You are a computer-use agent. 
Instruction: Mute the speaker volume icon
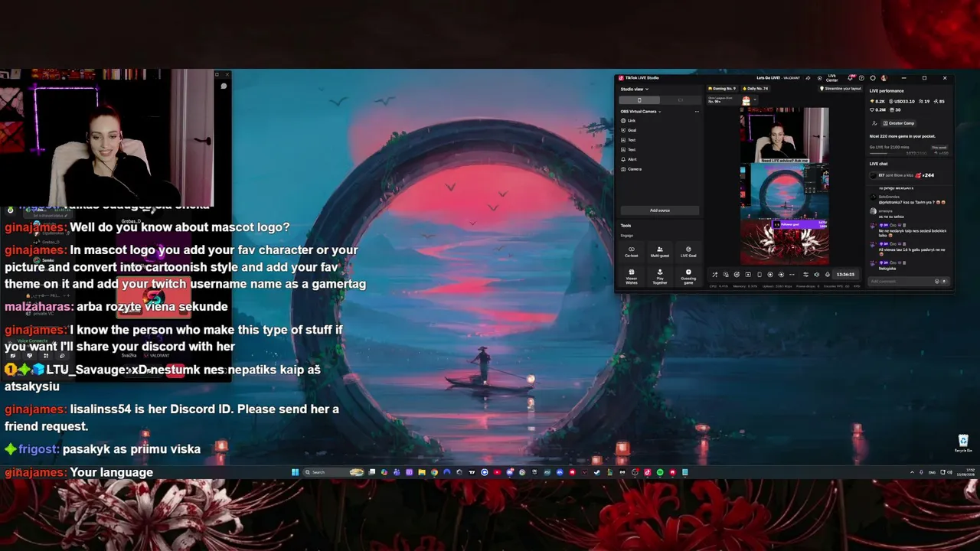(816, 275)
